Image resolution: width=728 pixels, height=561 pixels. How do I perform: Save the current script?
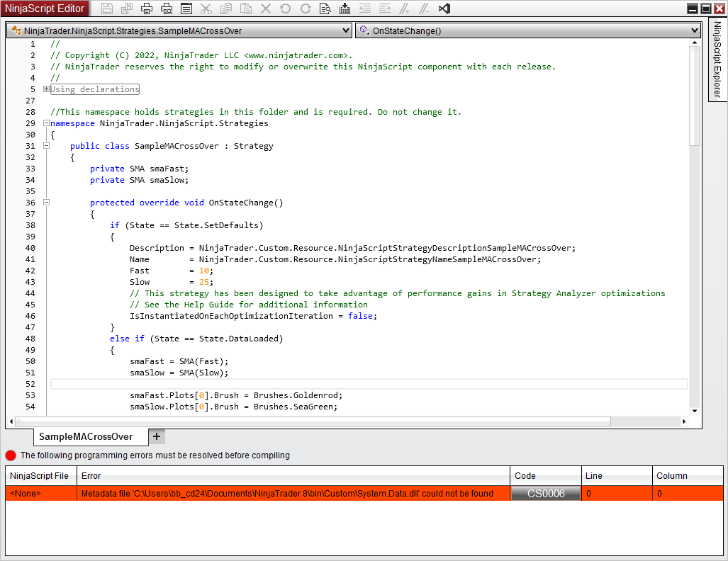tap(106, 8)
